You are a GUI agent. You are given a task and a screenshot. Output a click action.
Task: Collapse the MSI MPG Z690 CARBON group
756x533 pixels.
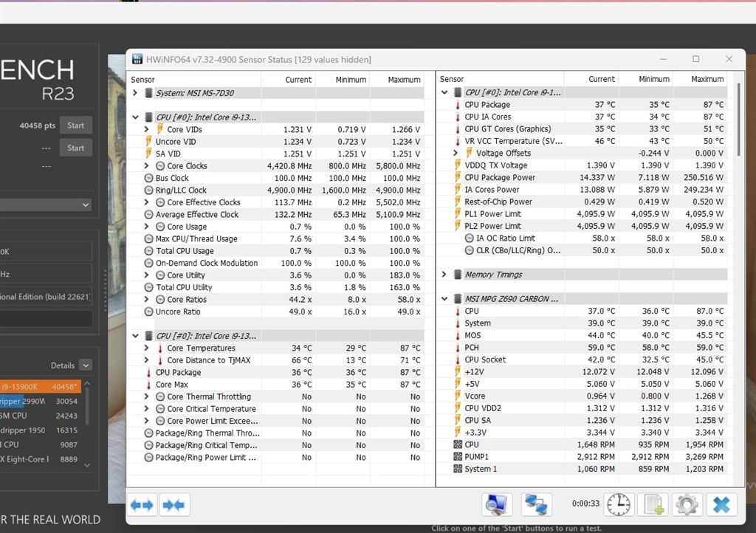pos(444,299)
